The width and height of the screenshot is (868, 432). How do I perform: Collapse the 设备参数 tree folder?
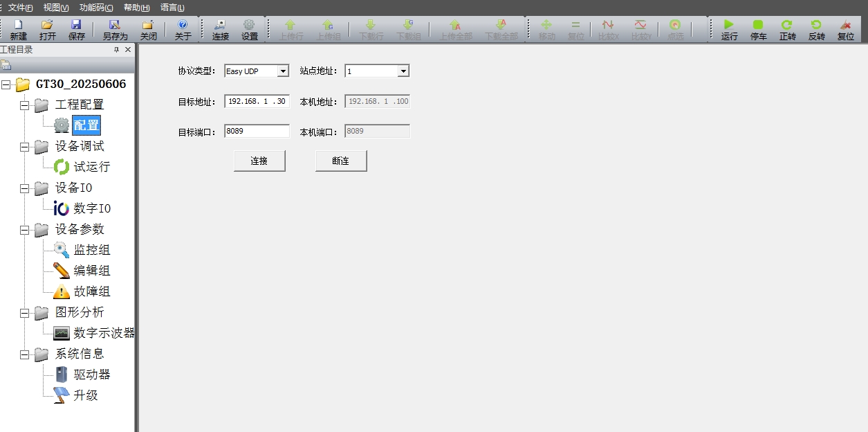click(x=25, y=230)
